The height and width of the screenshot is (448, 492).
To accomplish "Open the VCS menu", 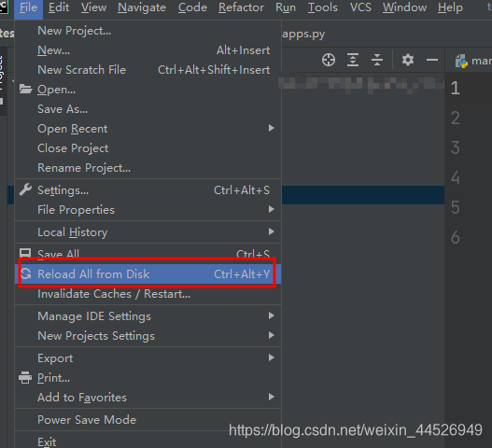I will click(x=360, y=7).
